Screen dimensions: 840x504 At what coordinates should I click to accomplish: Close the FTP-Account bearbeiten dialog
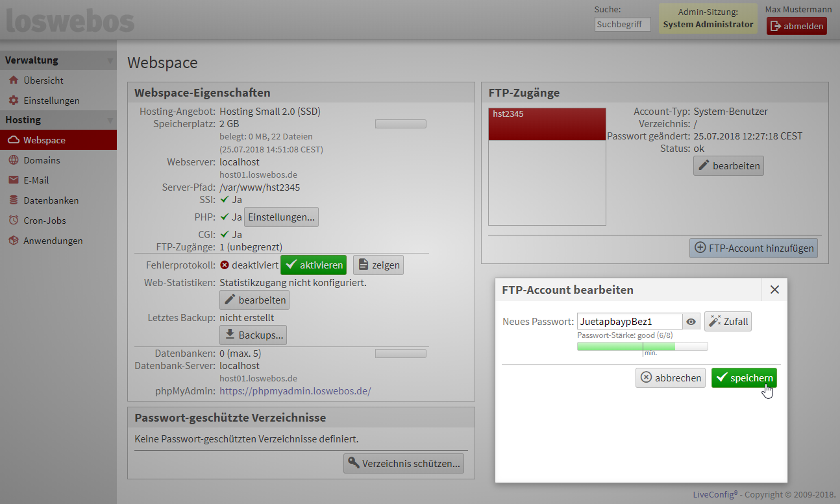(774, 290)
